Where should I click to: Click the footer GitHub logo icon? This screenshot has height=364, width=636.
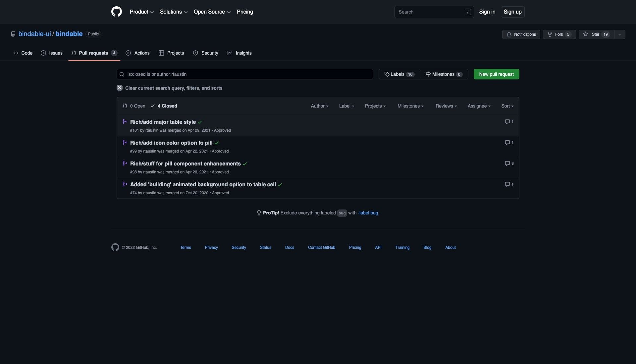tap(115, 247)
